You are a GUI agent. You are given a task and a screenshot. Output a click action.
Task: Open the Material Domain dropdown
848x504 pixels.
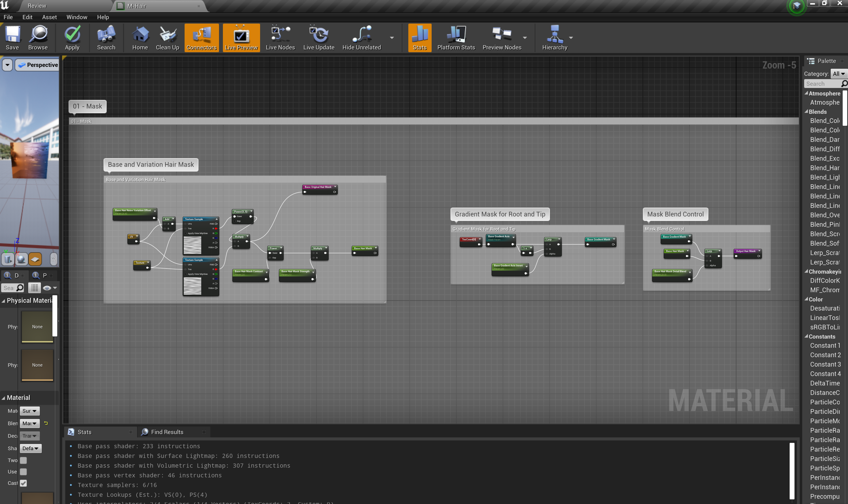[x=29, y=411]
